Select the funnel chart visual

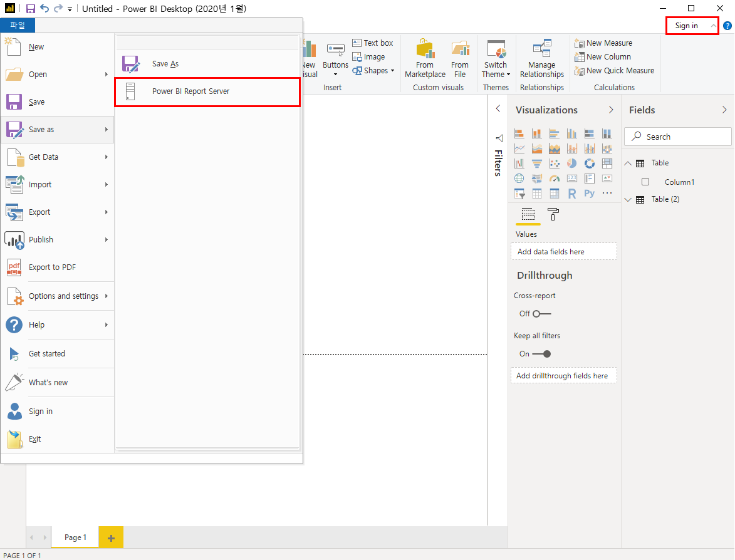point(537,163)
